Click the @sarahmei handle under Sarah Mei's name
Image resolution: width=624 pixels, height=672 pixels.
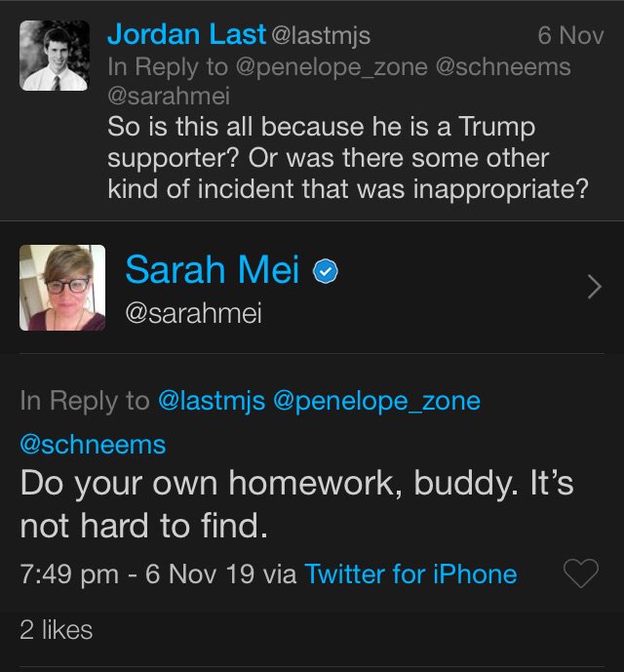[193, 313]
